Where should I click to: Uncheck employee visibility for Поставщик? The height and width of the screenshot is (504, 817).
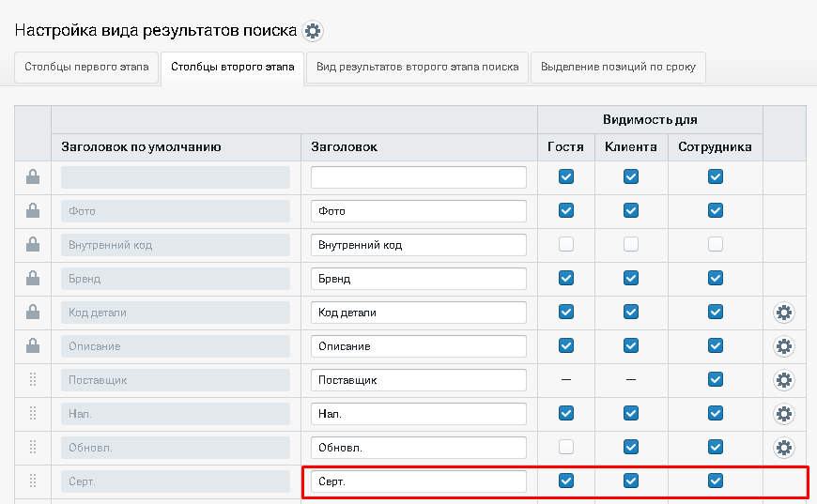(x=716, y=379)
